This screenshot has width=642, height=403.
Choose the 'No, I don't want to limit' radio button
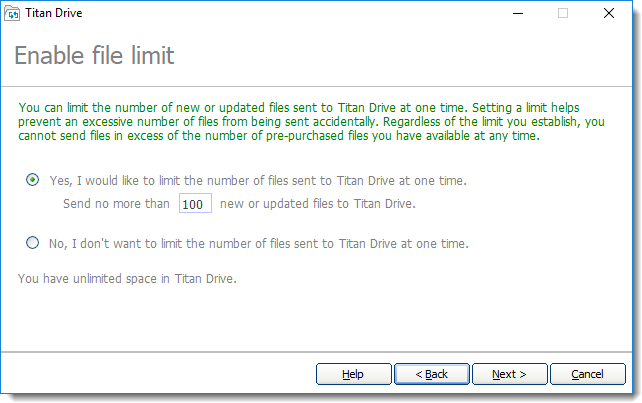click(33, 243)
